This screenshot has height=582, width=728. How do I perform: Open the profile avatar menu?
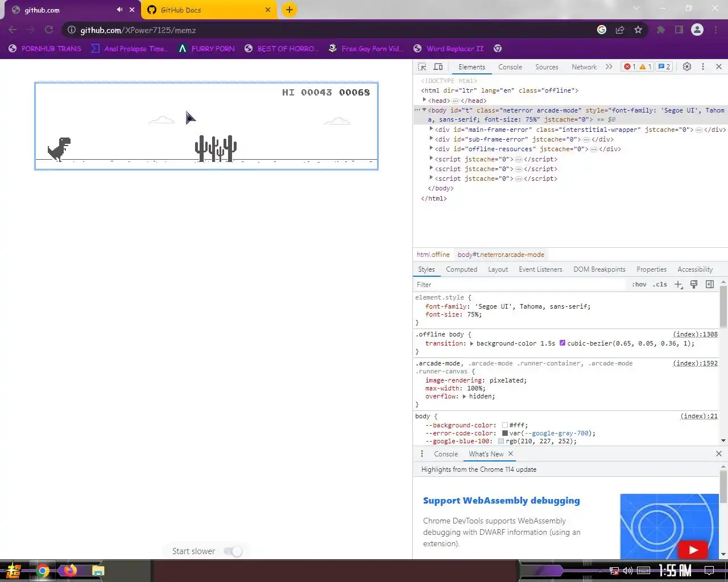[x=697, y=30]
